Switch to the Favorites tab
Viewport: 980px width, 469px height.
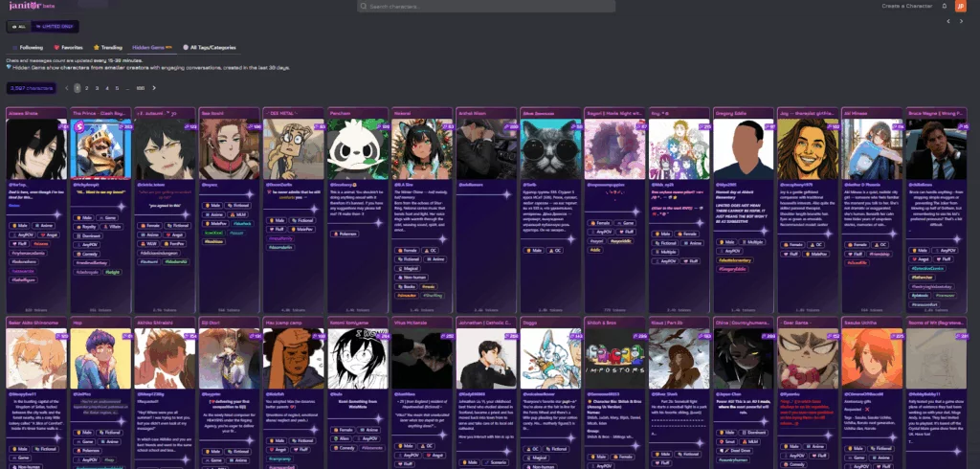(x=68, y=48)
